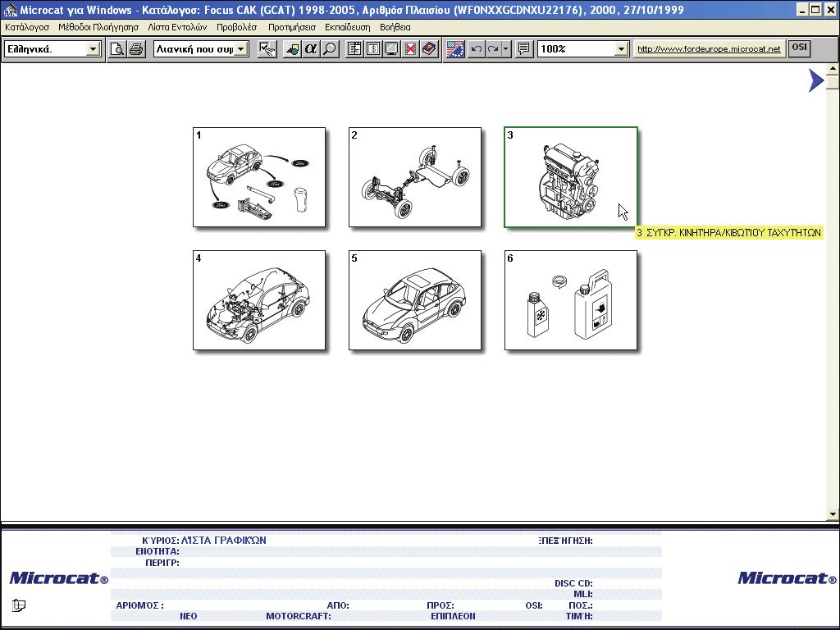This screenshot has height=630, width=840.
Task: Click the alpha symbol toolbar icon
Action: [x=311, y=49]
